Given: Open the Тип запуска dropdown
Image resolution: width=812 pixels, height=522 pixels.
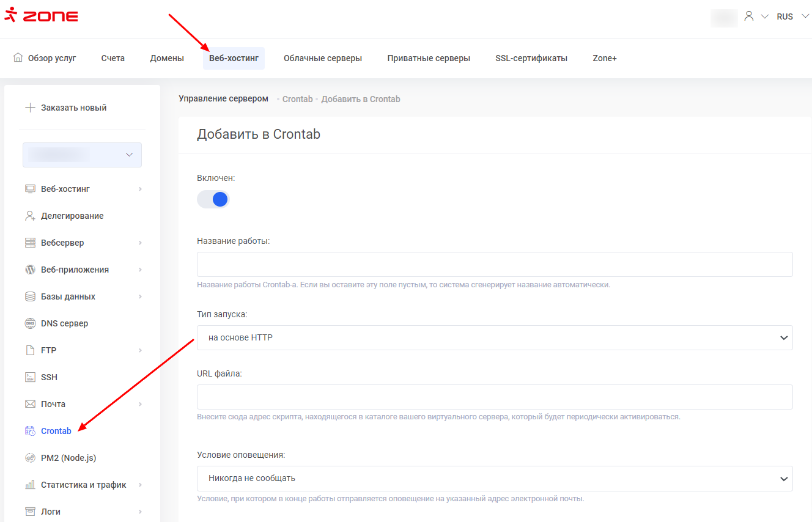Looking at the screenshot, I should (494, 337).
